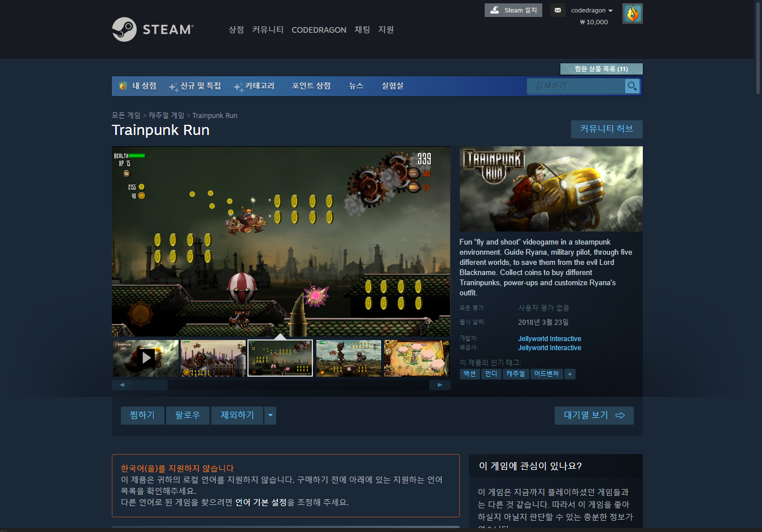Image resolution: width=762 pixels, height=532 pixels.
Task: Click the 액션 tag
Action: pos(470,374)
